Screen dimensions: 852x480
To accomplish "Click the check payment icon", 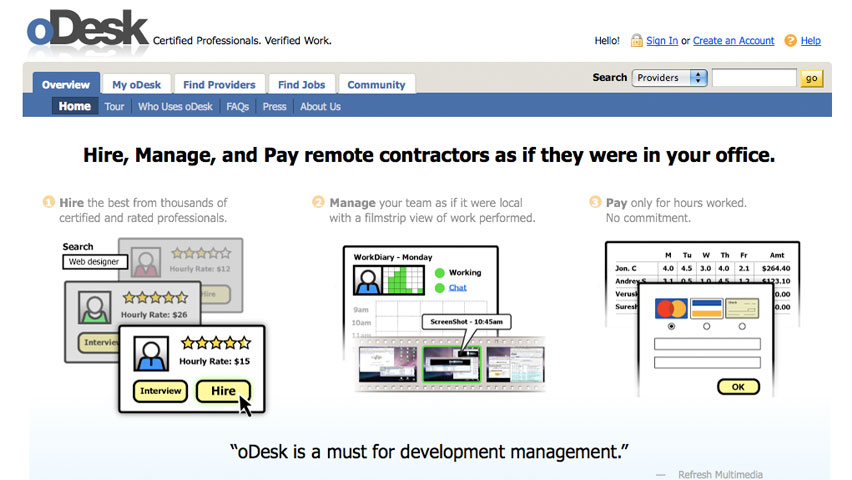I will pos(742,308).
